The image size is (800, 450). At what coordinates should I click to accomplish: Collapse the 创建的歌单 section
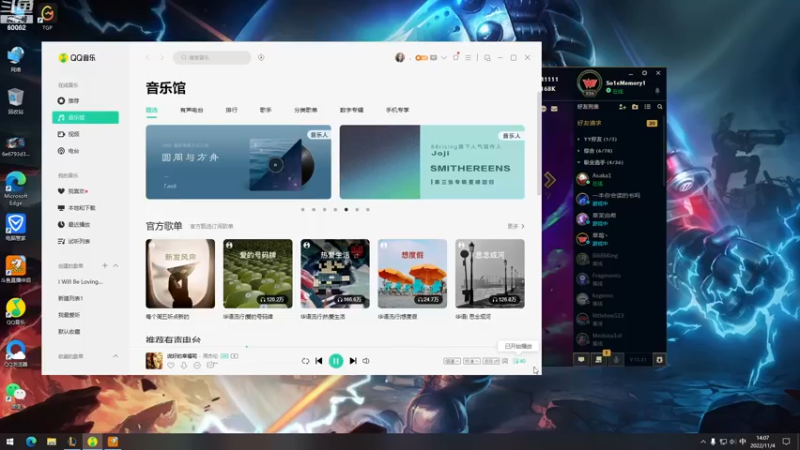pyautogui.click(x=116, y=265)
